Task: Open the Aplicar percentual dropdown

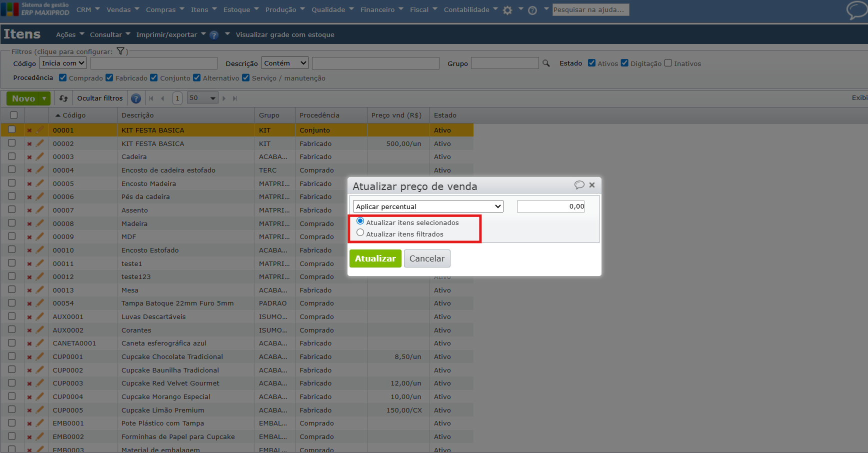Action: point(428,206)
